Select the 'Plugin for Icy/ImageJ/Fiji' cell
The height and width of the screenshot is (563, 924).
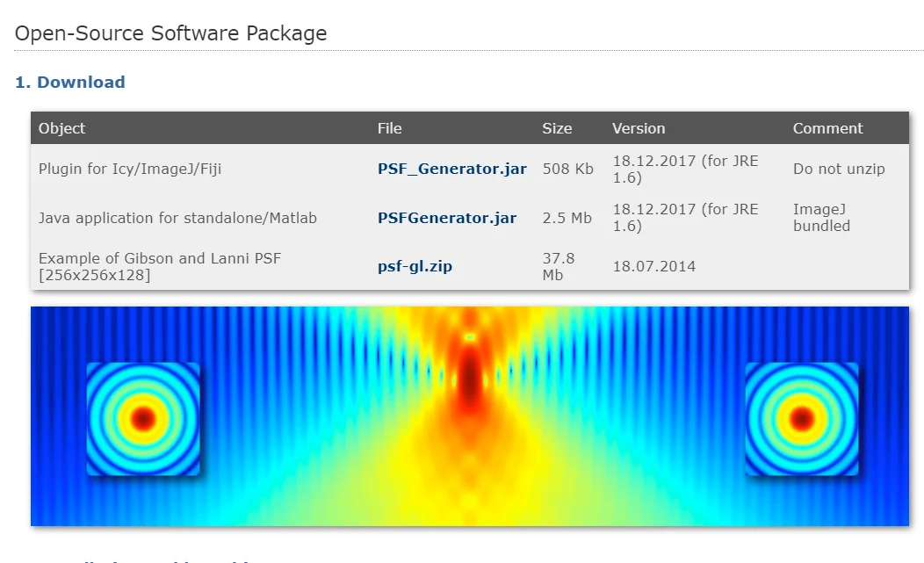130,169
